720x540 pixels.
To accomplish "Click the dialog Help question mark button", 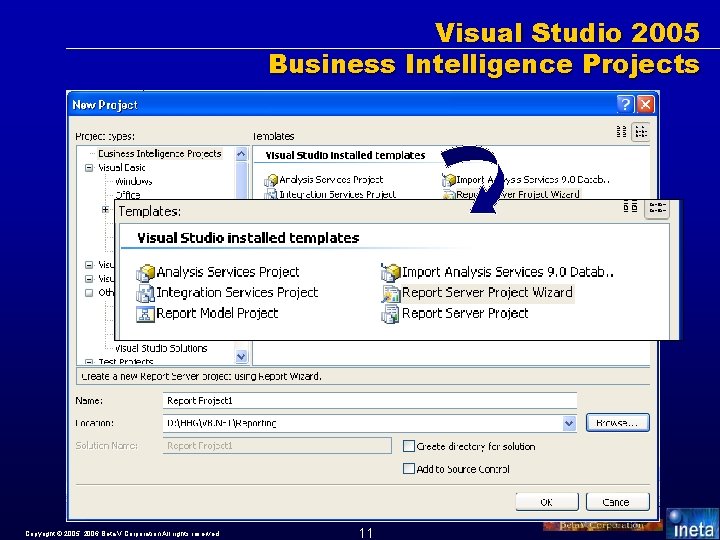I will [625, 105].
